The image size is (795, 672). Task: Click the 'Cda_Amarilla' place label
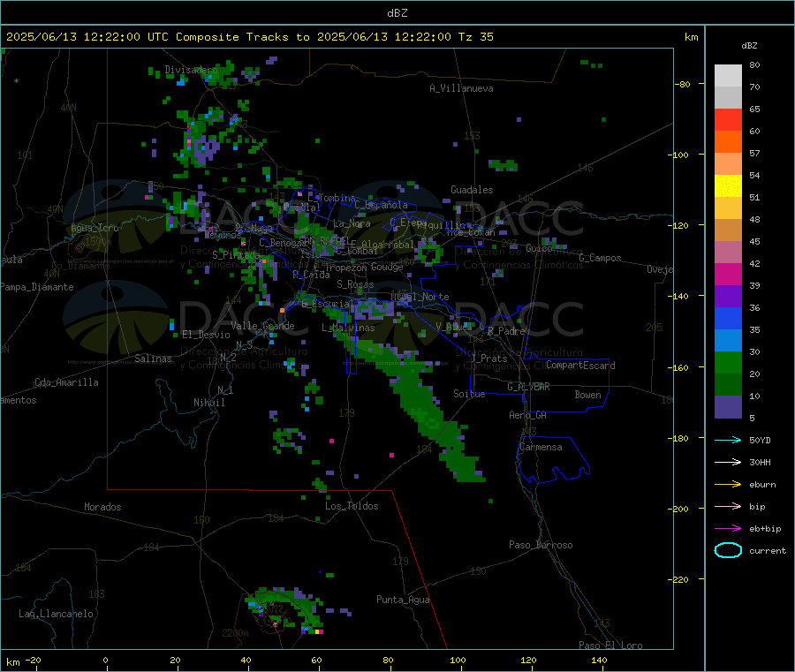click(x=66, y=382)
